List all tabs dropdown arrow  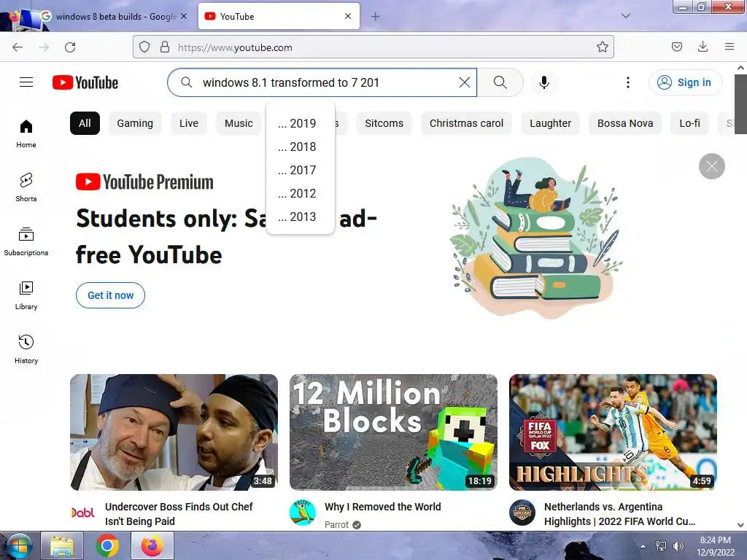[626, 16]
